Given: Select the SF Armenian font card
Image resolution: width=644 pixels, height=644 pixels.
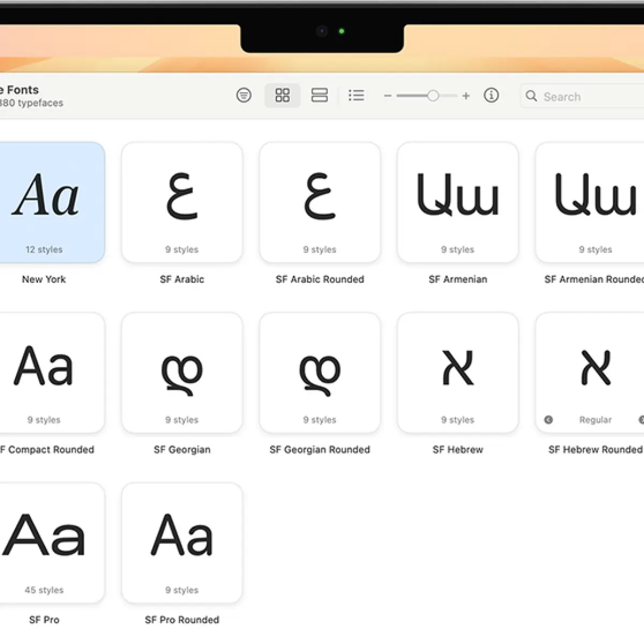Looking at the screenshot, I should tap(458, 203).
